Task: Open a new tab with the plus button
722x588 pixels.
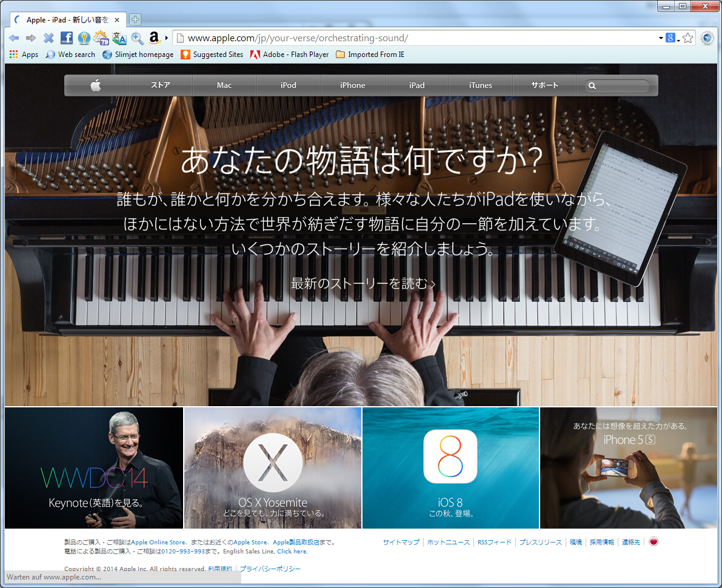Action: click(x=135, y=19)
